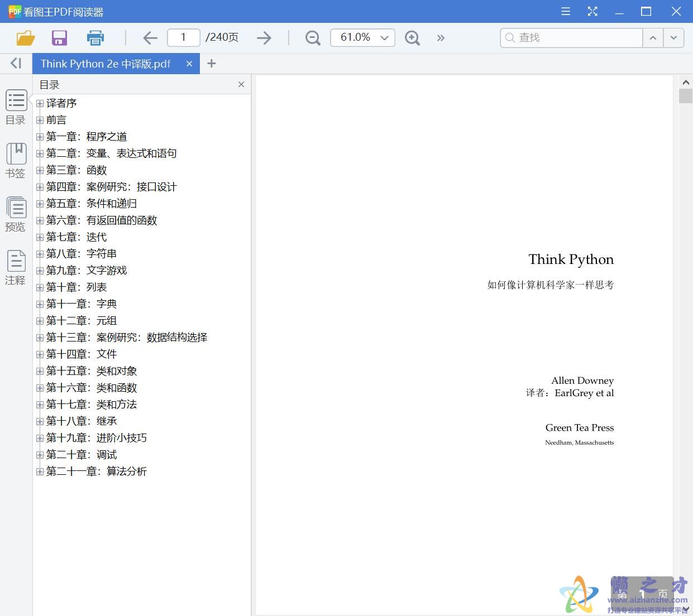Go back a page with the left arrow
The width and height of the screenshot is (693, 616).
click(150, 37)
